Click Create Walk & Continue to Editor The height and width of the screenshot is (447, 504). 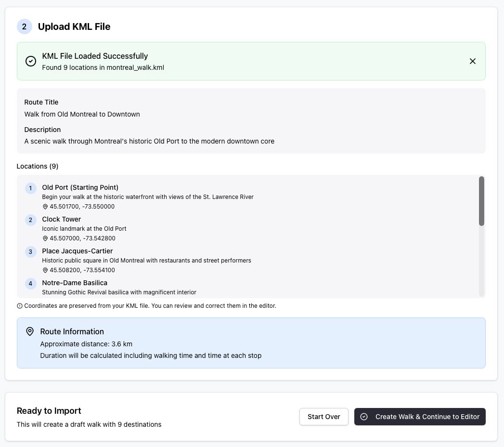[x=420, y=417]
